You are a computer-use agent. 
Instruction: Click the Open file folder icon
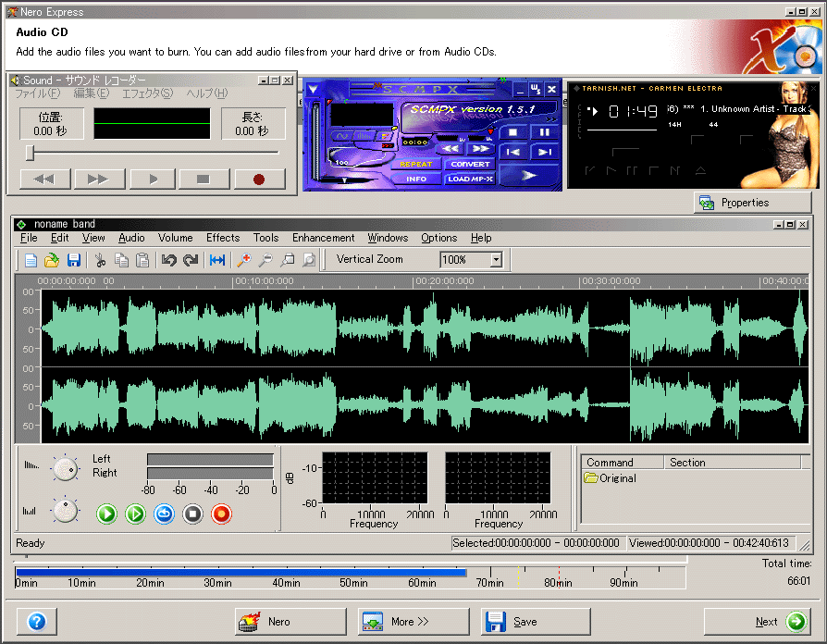tap(53, 261)
